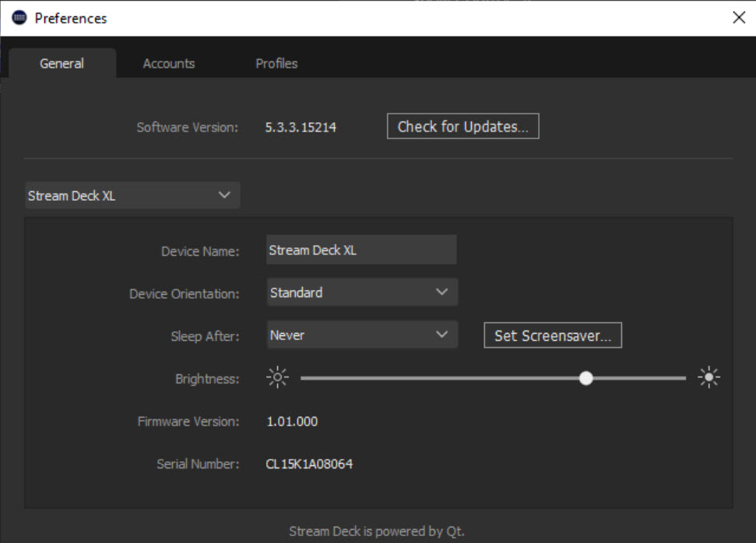Image resolution: width=756 pixels, height=543 pixels.
Task: Expand the Stream Deck XL device selector
Action: pos(132,195)
